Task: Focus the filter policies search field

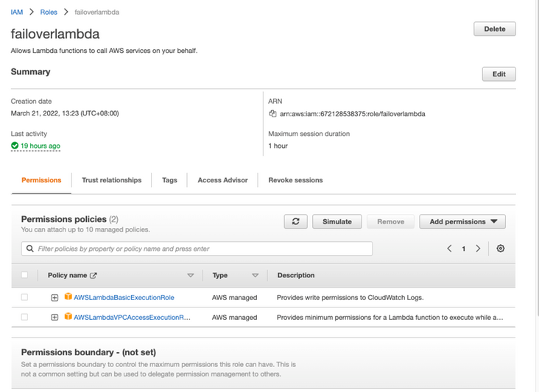Action: click(x=197, y=249)
